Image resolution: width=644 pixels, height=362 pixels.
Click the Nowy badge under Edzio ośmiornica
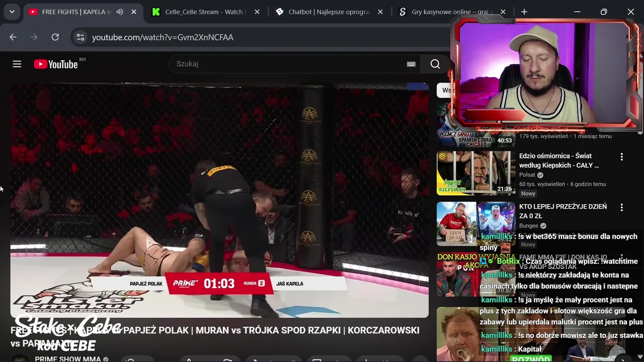click(528, 194)
